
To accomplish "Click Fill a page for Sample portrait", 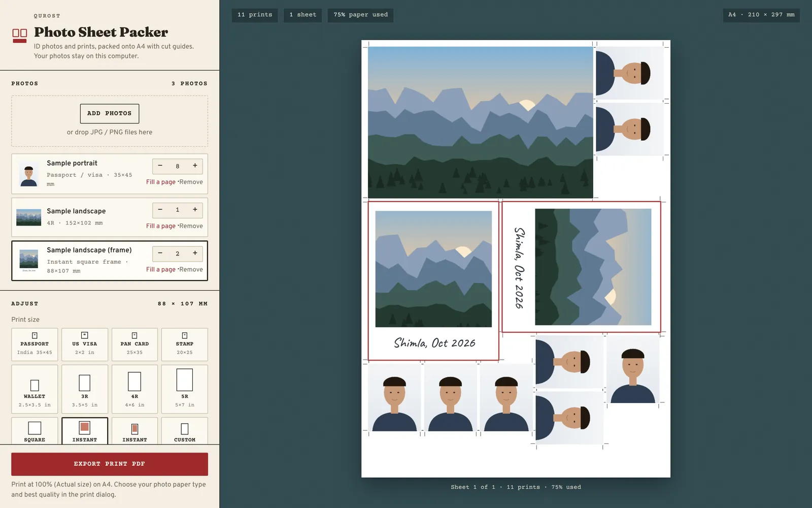I will 161,182.
